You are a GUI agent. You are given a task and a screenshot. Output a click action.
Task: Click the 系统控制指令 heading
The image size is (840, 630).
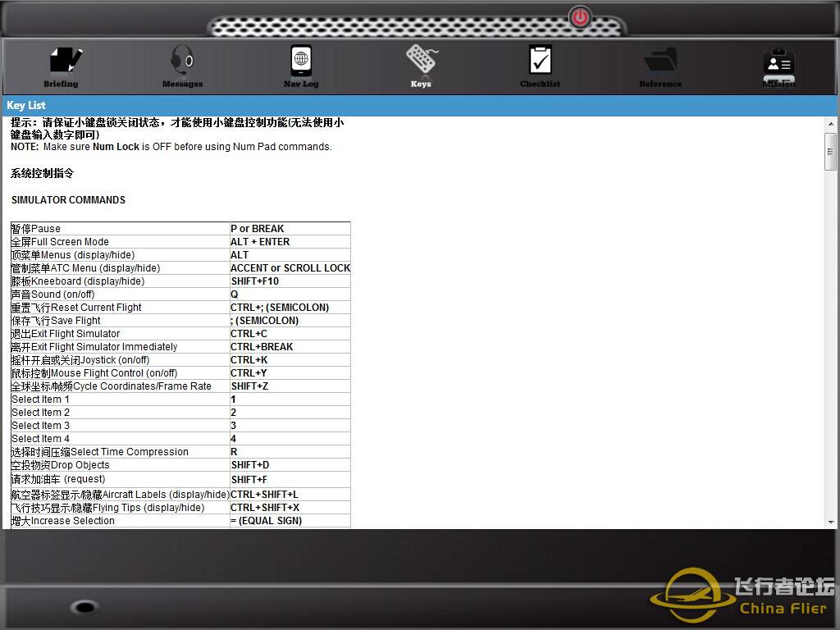[x=43, y=174]
